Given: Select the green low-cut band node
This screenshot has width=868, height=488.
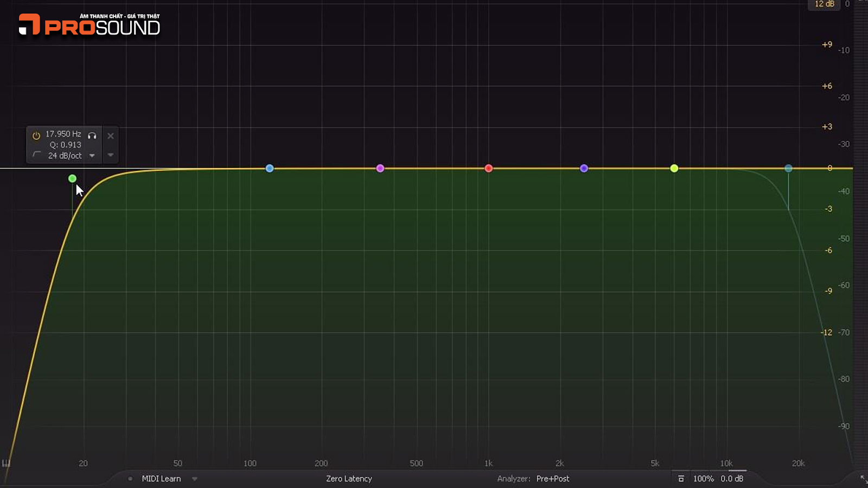Looking at the screenshot, I should click(72, 178).
